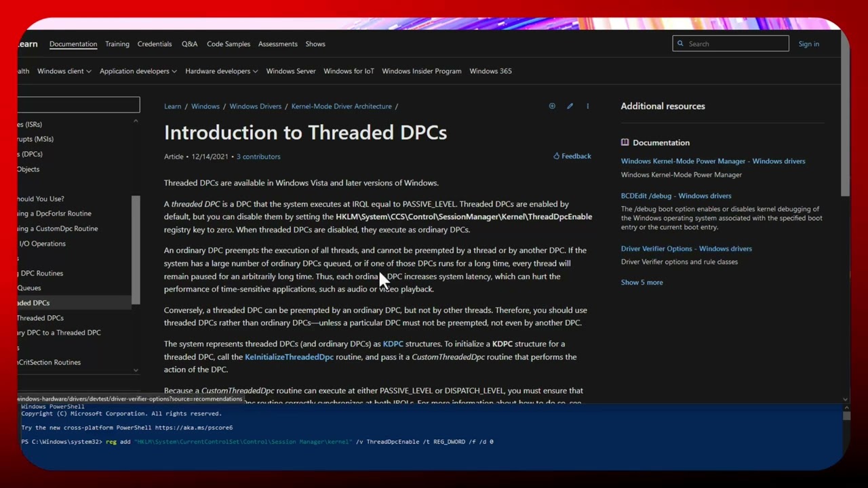Click the sidebar filter input box
Viewport: 868px width, 488px height.
pyautogui.click(x=79, y=104)
